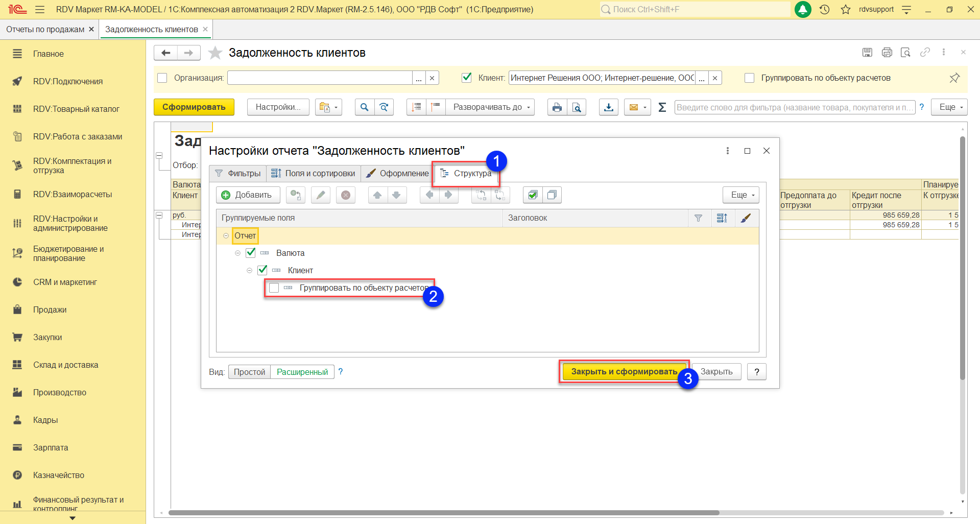Screen dimensions: 980x524
Task: Click the pencil edit icon in dialog toolbar
Action: pos(321,195)
